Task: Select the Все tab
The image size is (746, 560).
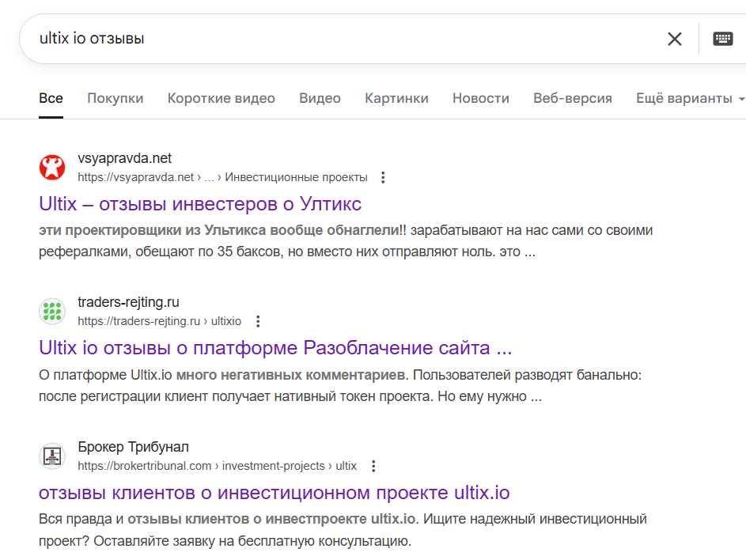Action: pyautogui.click(x=51, y=98)
